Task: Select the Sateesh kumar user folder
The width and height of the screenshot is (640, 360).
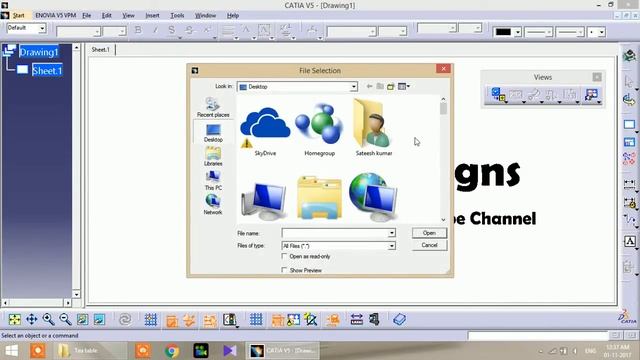Action: [x=374, y=128]
